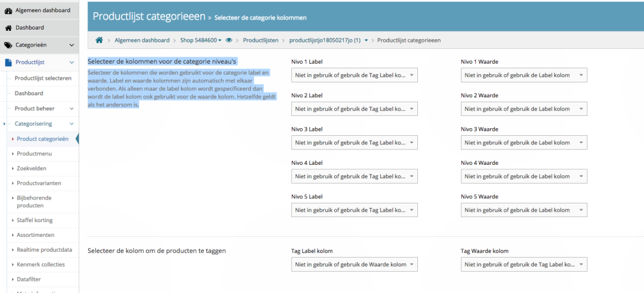Click the Categorieën tag icon
This screenshot has height=293, width=644.
pos(8,45)
